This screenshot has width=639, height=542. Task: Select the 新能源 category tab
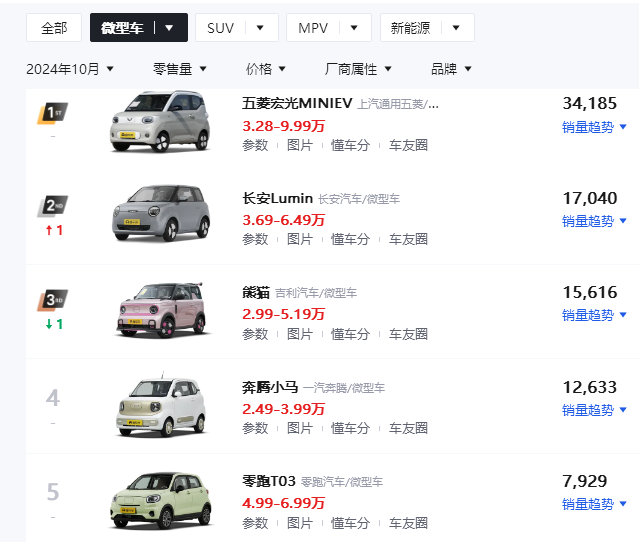[410, 28]
